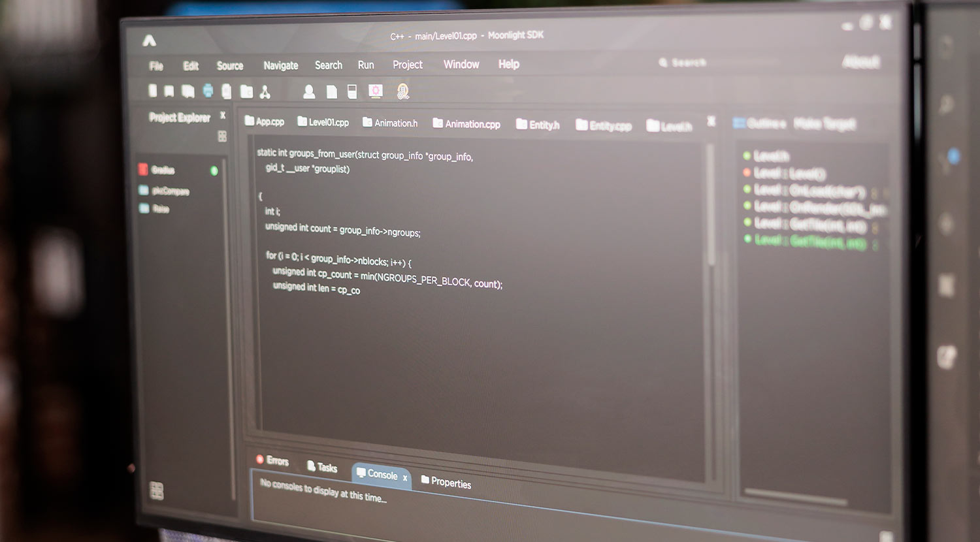Click the grid icon at bottom left
The width and height of the screenshot is (980, 542).
[157, 490]
